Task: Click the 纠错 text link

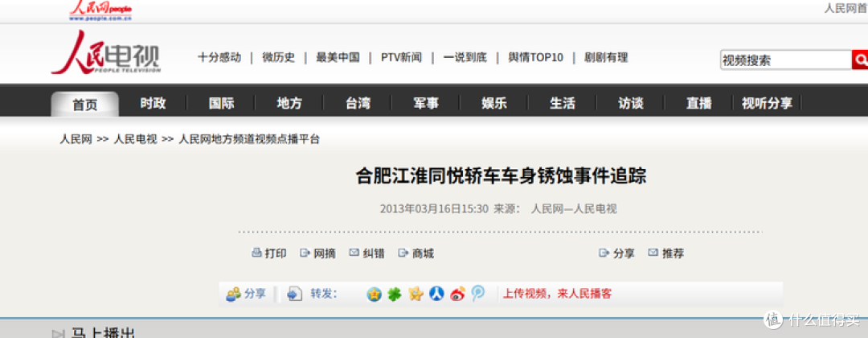Action: [375, 253]
